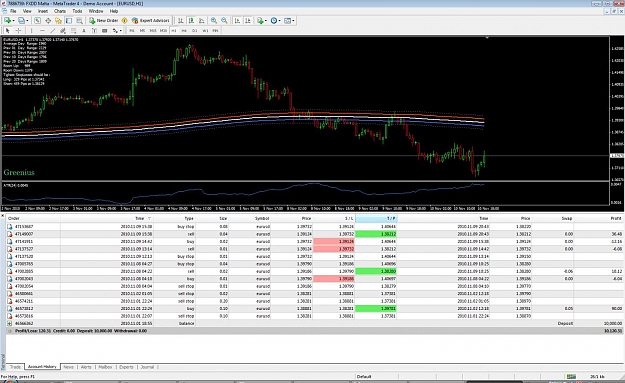
Task: Open the View menu
Action: [x=27, y=11]
